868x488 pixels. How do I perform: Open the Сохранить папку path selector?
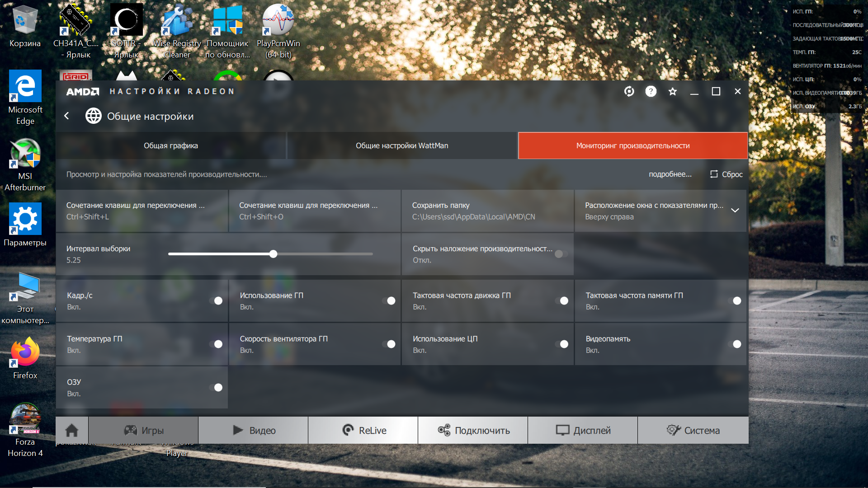click(x=487, y=211)
